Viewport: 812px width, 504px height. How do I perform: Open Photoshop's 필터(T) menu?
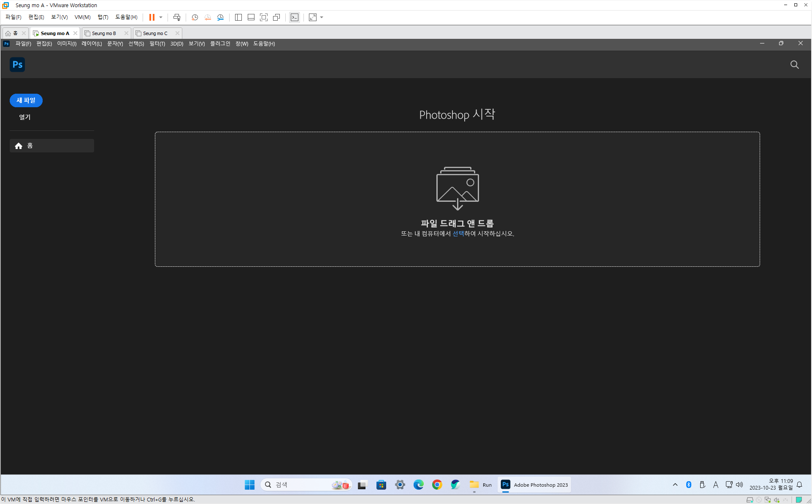[x=157, y=44]
